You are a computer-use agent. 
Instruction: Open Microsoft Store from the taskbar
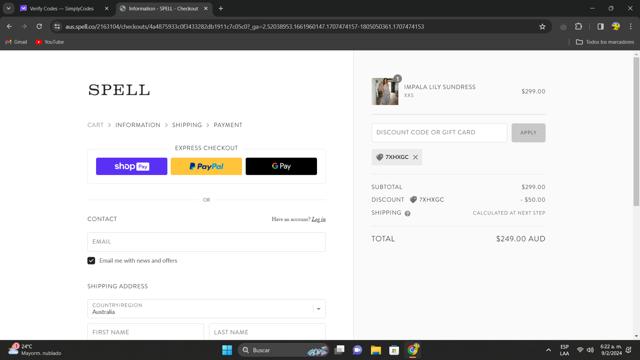click(x=394, y=350)
